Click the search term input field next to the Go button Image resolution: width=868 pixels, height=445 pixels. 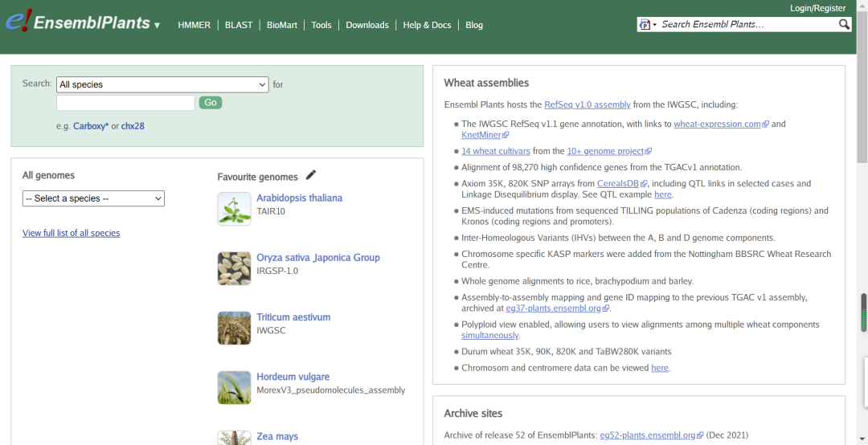(x=125, y=103)
